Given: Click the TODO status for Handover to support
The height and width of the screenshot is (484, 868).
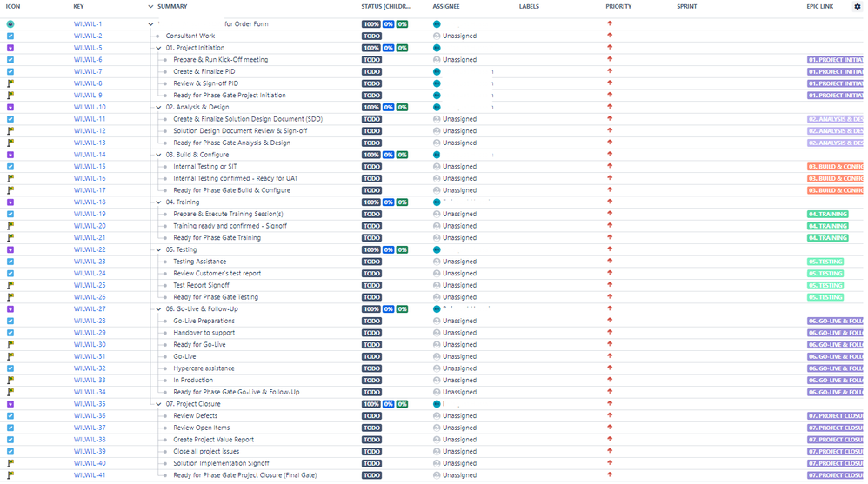Looking at the screenshot, I should pos(371,333).
